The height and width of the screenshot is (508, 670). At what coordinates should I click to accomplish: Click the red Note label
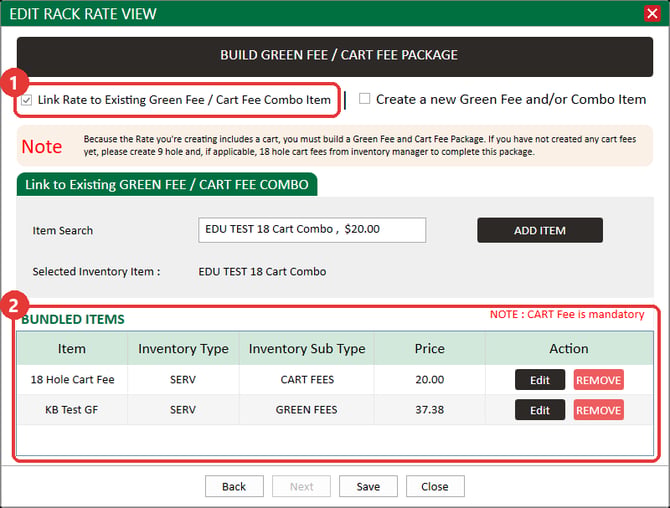(42, 147)
